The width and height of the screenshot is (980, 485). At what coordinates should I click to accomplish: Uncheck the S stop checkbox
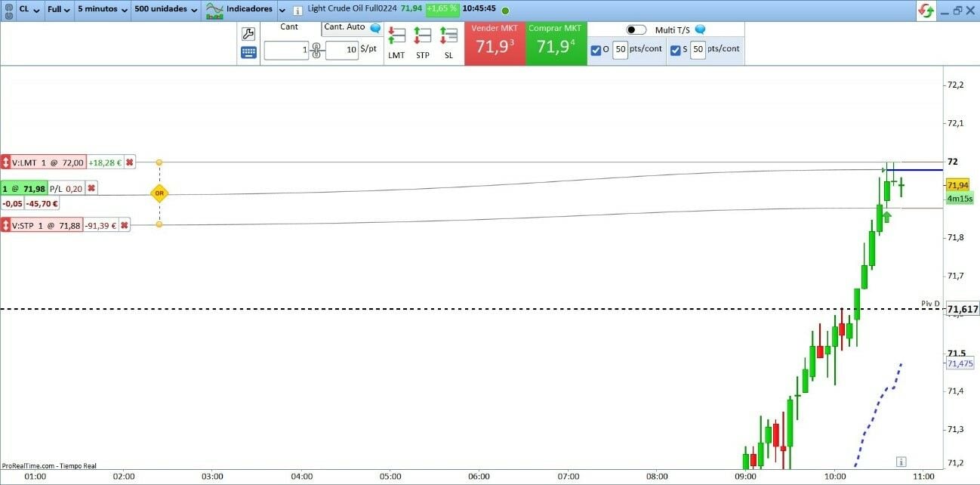[675, 51]
